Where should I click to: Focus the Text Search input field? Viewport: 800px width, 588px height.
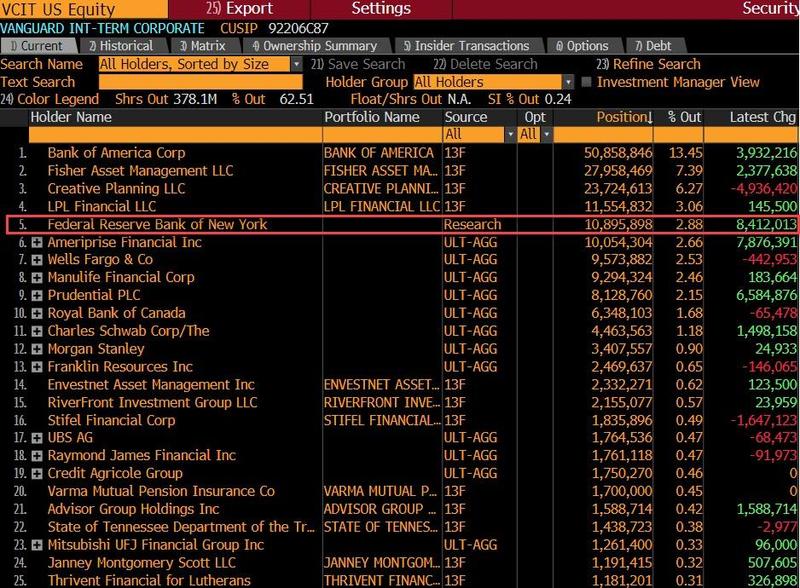tap(201, 82)
